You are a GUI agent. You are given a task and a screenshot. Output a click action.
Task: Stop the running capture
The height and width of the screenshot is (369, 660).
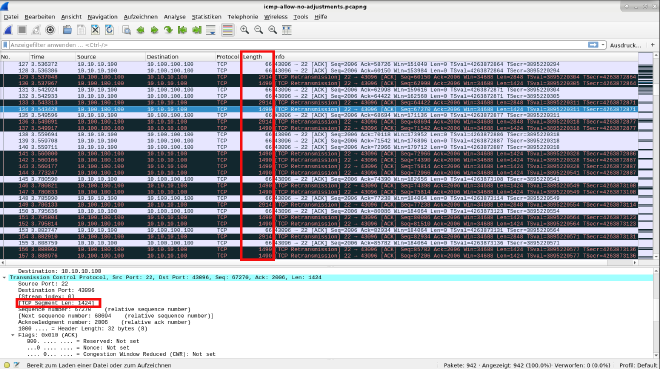22,30
